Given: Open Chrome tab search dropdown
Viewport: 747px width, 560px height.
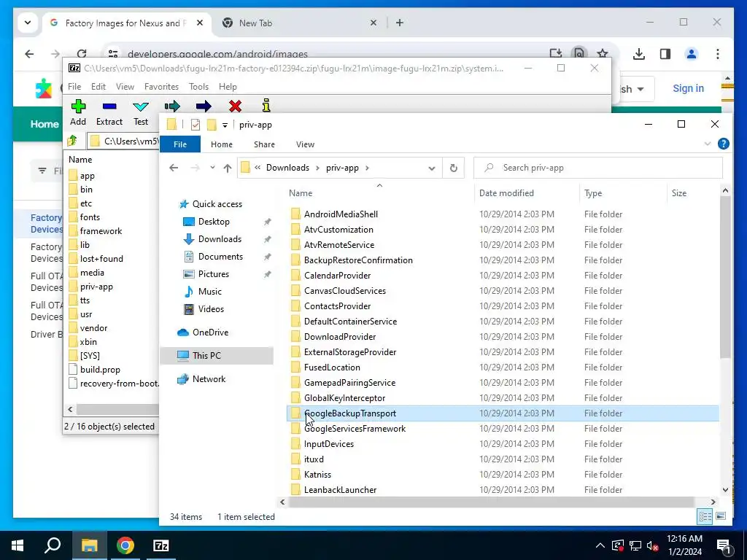Looking at the screenshot, I should [28, 23].
